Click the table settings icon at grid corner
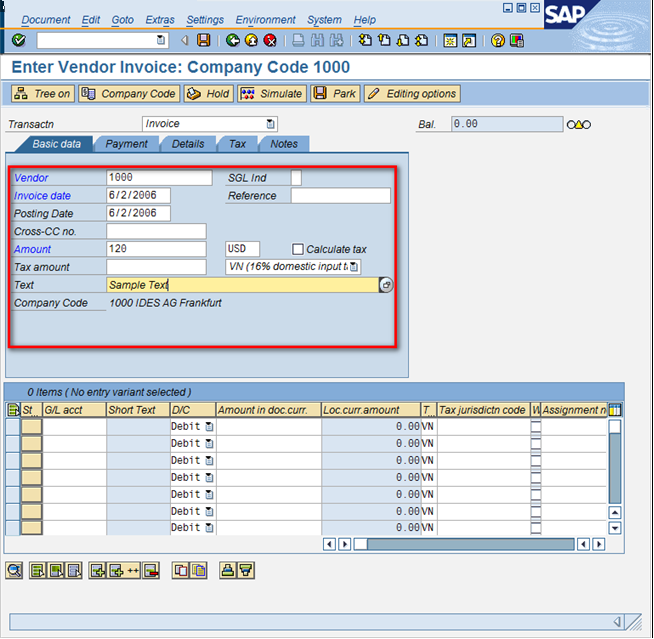654x639 pixels. point(615,410)
